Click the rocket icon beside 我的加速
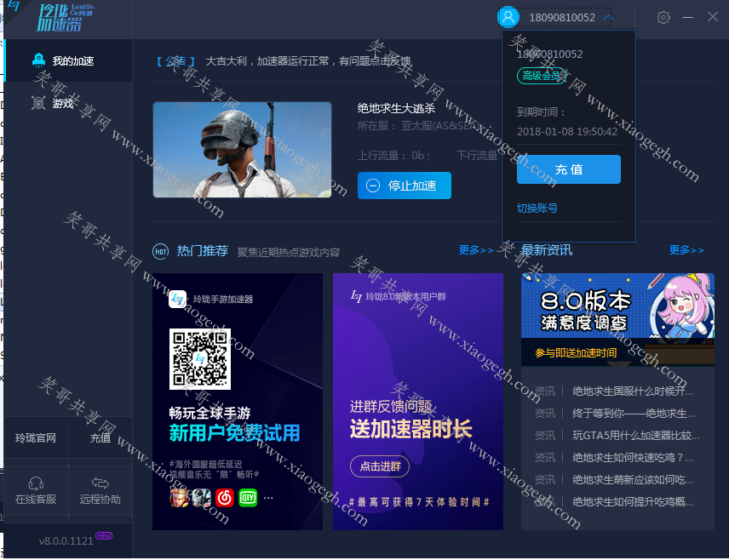 (38, 60)
